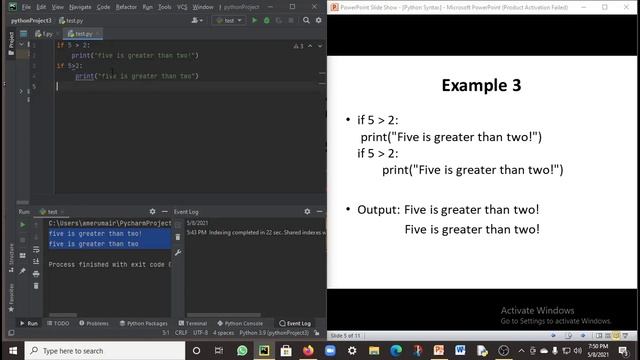Show hidden system tray icons chevron

(x=521, y=351)
